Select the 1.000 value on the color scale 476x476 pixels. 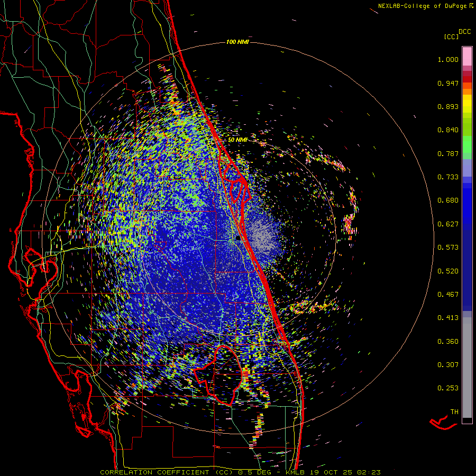point(448,59)
